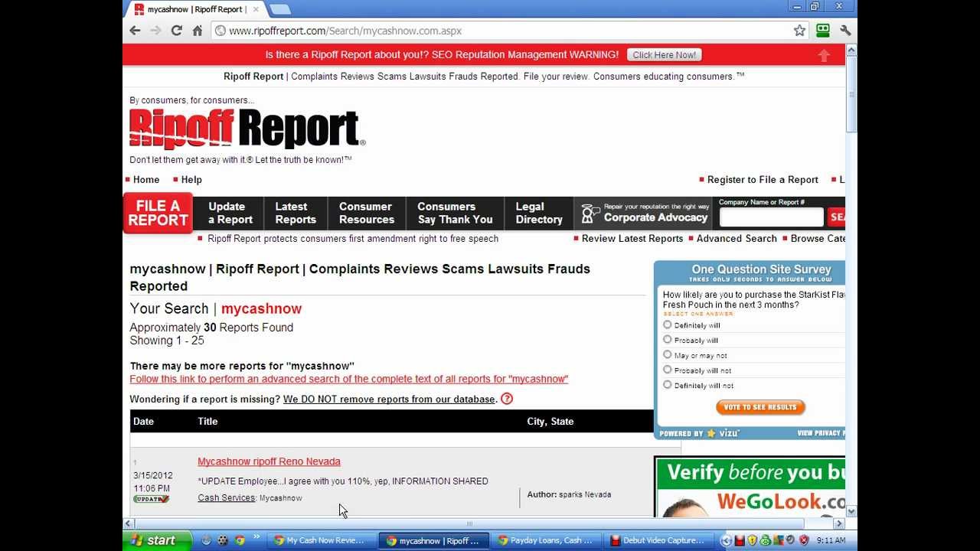Click the vizu powered-by logo
The width and height of the screenshot is (980, 551).
[x=724, y=433]
